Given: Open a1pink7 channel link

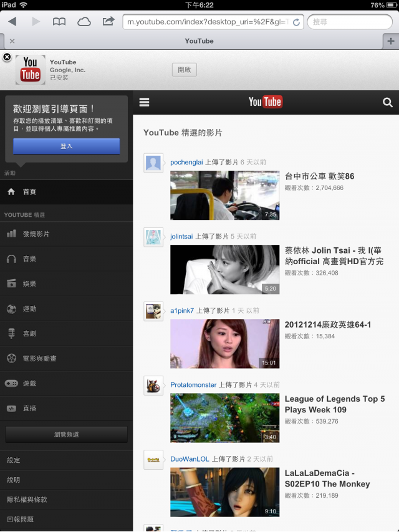Looking at the screenshot, I should tap(182, 310).
